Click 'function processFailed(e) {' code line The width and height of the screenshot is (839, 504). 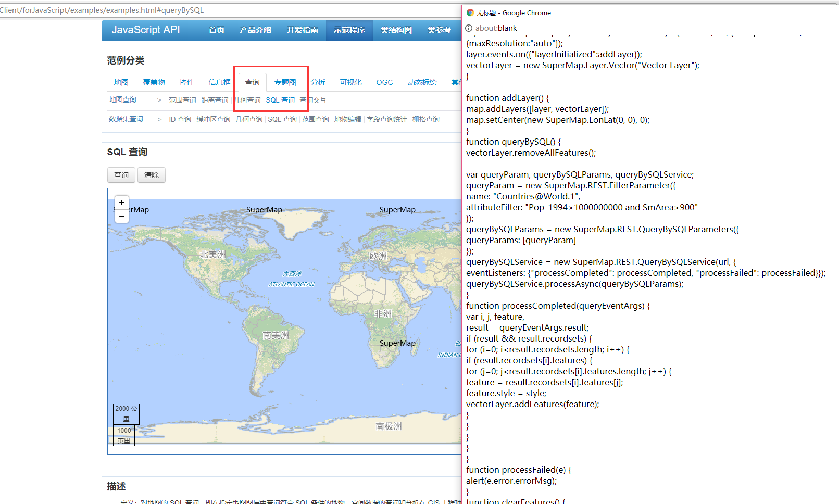518,470
